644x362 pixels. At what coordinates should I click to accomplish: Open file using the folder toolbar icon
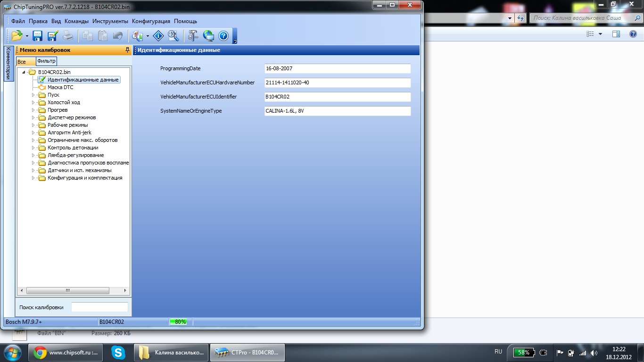tap(17, 35)
